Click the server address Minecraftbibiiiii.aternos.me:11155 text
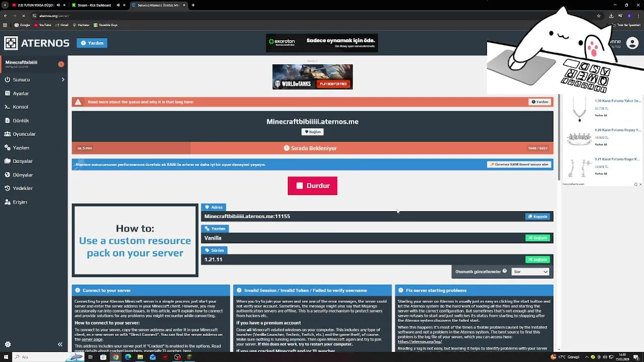 (247, 216)
